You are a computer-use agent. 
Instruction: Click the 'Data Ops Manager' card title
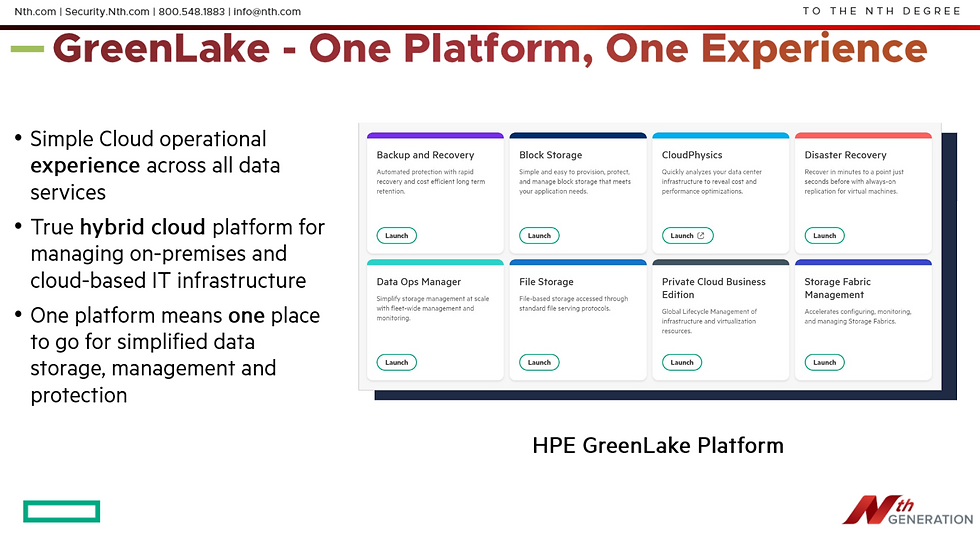click(418, 282)
